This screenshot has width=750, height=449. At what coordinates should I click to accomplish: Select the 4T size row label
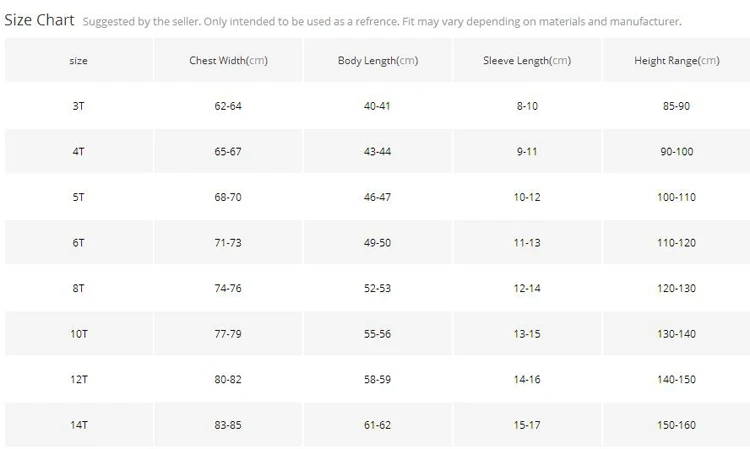click(x=78, y=151)
